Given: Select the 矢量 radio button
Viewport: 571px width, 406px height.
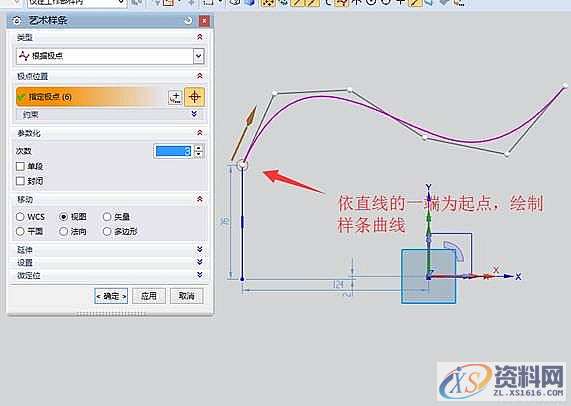Looking at the screenshot, I should coord(107,217).
